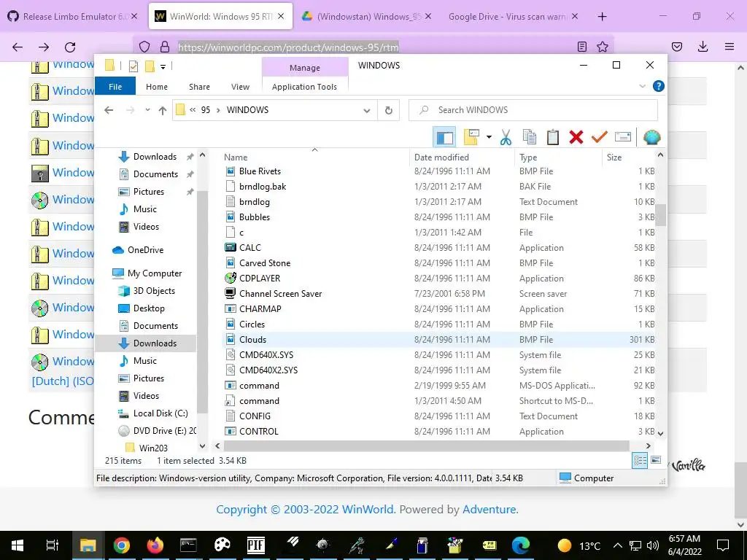Copy the file with the Copy toolbar icon
747x560 pixels.
pyautogui.click(x=530, y=138)
